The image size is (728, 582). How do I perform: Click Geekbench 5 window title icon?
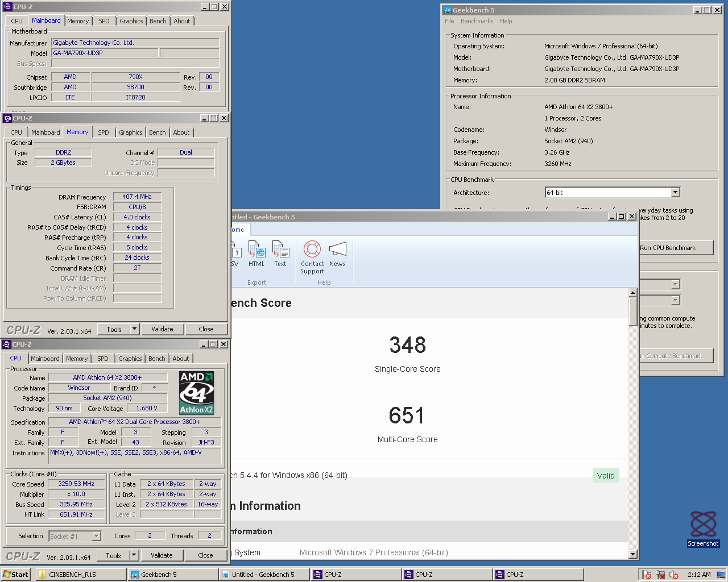pyautogui.click(x=447, y=10)
